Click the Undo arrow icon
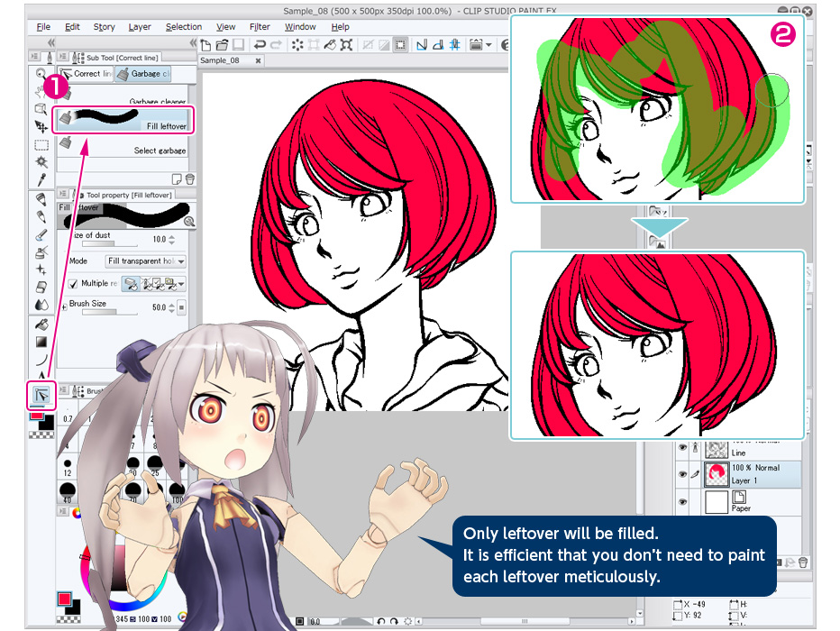 (x=260, y=44)
